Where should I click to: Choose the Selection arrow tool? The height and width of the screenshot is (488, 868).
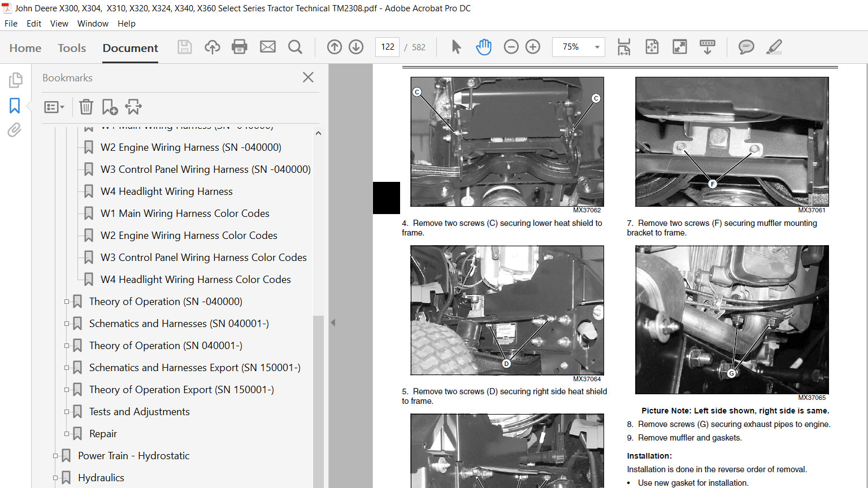coord(456,47)
